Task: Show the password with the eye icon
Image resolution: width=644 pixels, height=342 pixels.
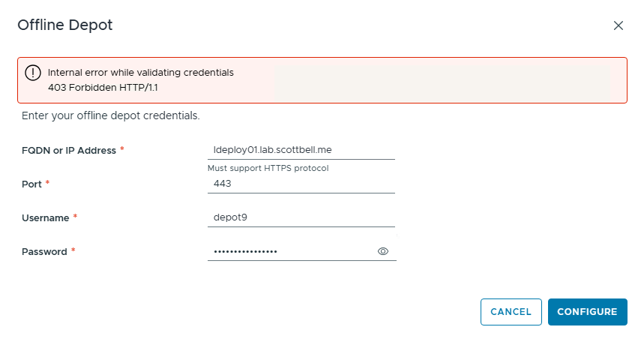Action: point(383,252)
